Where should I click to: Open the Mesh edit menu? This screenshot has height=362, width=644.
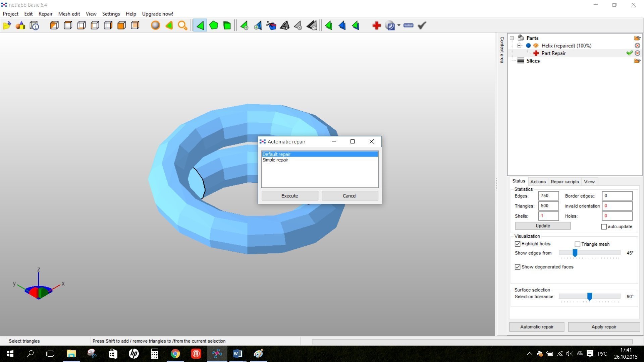click(x=69, y=14)
